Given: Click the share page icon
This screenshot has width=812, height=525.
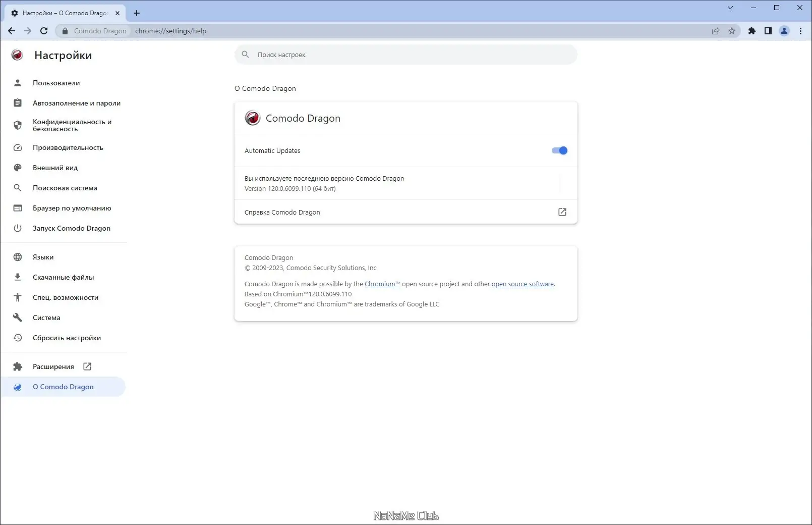Looking at the screenshot, I should tap(716, 31).
